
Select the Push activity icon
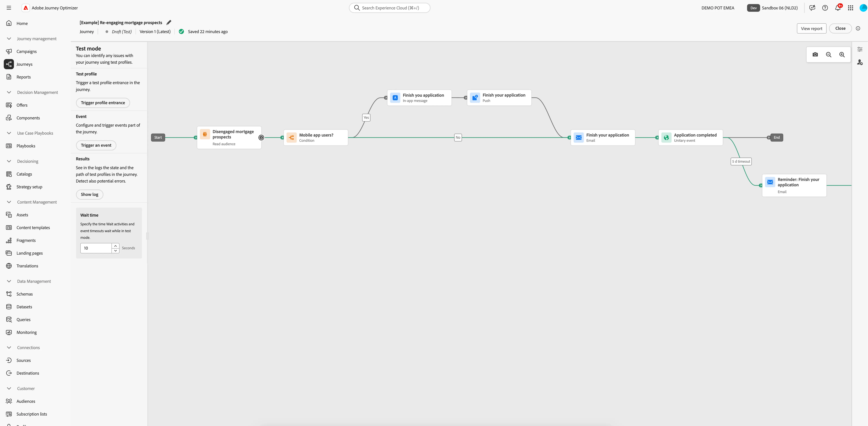click(x=475, y=98)
